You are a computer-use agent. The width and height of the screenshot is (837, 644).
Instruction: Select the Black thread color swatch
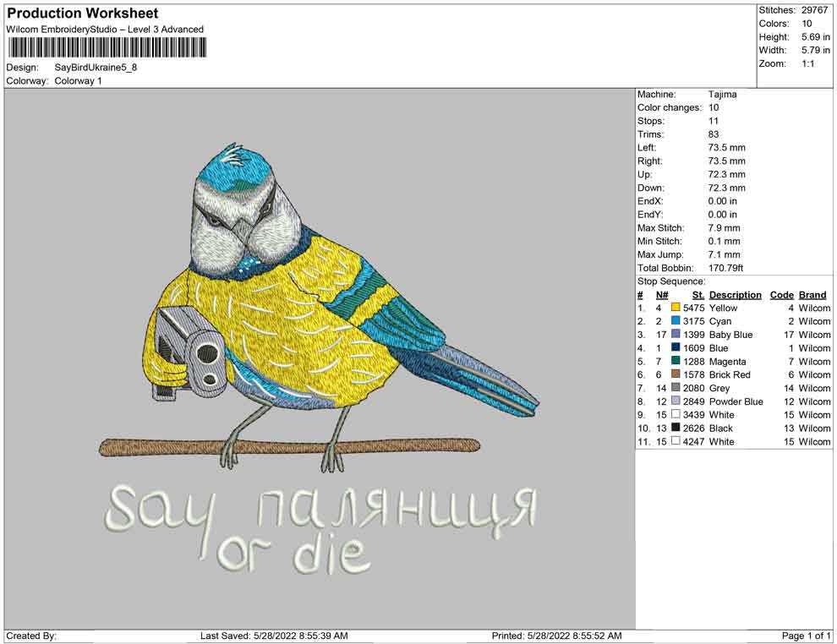coord(676,428)
